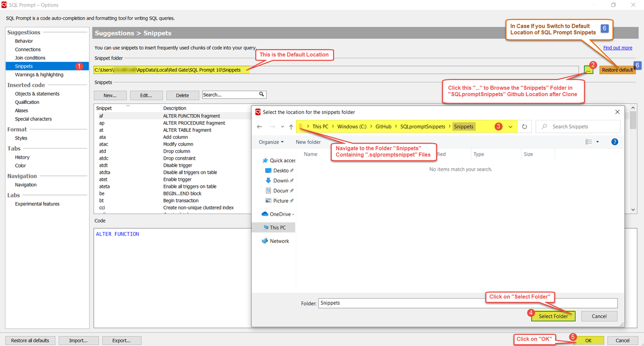Open the Connections options page
The image size is (644, 346).
tap(28, 49)
